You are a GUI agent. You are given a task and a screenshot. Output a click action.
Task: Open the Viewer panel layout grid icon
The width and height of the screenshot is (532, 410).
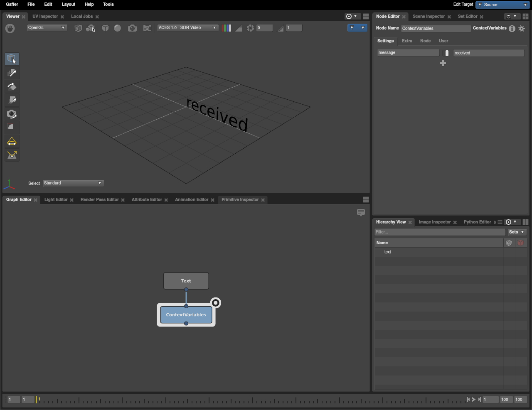366,16
